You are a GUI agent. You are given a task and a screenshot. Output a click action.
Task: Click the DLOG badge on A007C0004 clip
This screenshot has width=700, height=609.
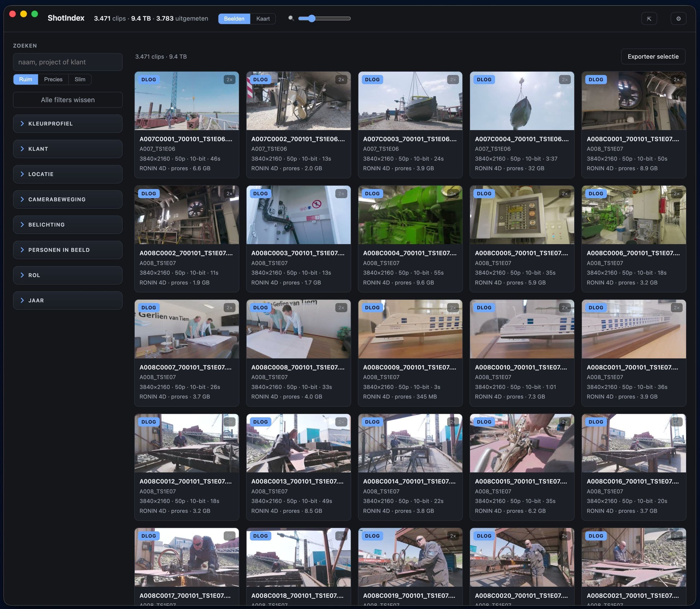tap(484, 80)
